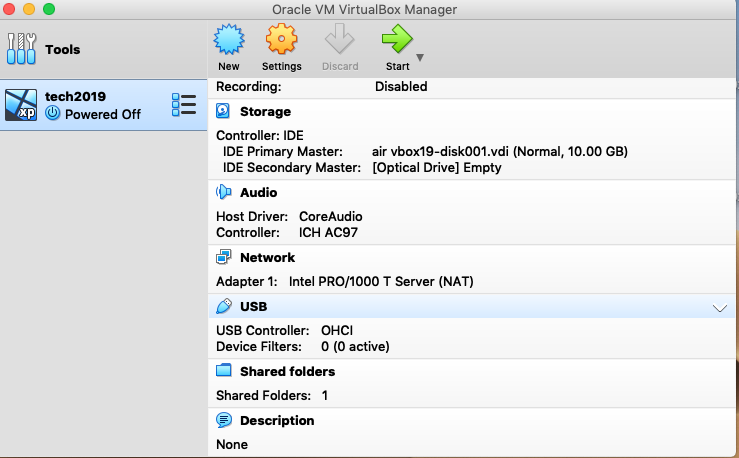Click the Shared Folders count 1
Screen dimensions: 739x458
pyautogui.click(x=325, y=396)
